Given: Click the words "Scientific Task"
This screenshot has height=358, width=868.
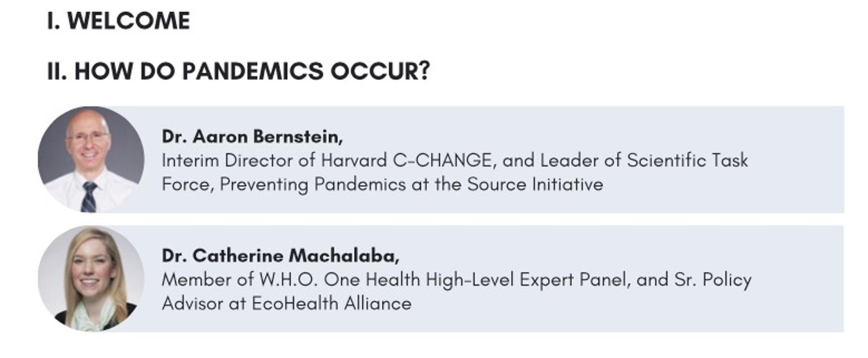Looking at the screenshot, I should [x=687, y=161].
